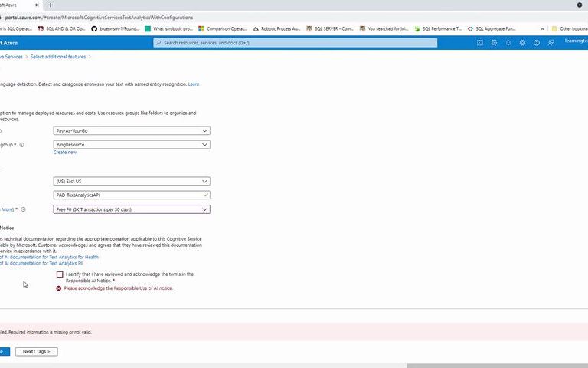Viewport: 588px width, 368px height.
Task: Close the Microsoft Azure browser tab
Action: click(x=37, y=5)
